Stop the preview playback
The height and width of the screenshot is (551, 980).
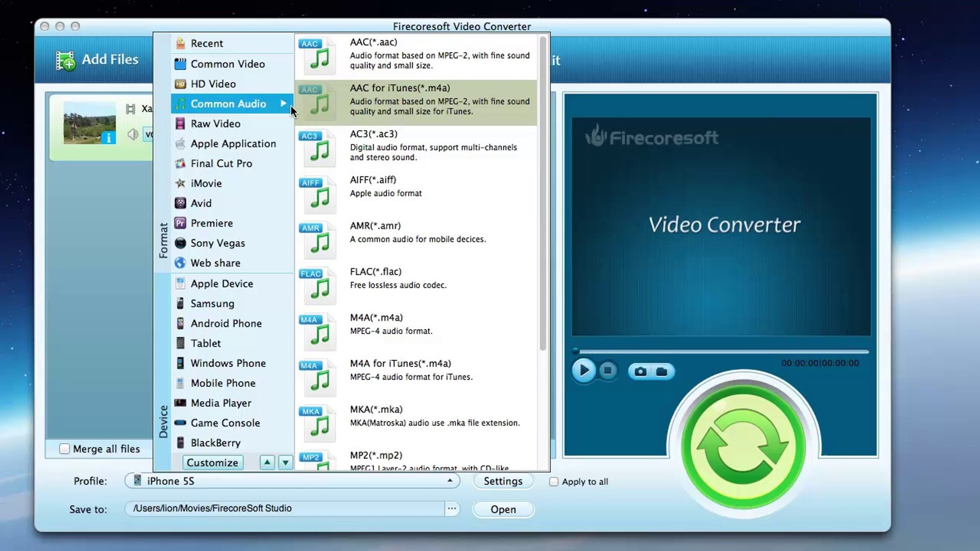tap(607, 370)
